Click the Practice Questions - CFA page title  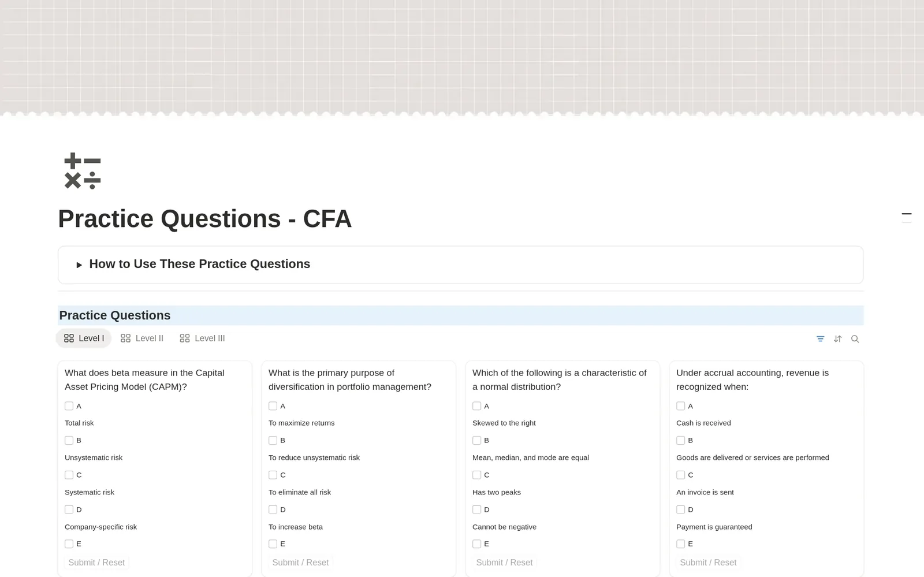click(205, 219)
